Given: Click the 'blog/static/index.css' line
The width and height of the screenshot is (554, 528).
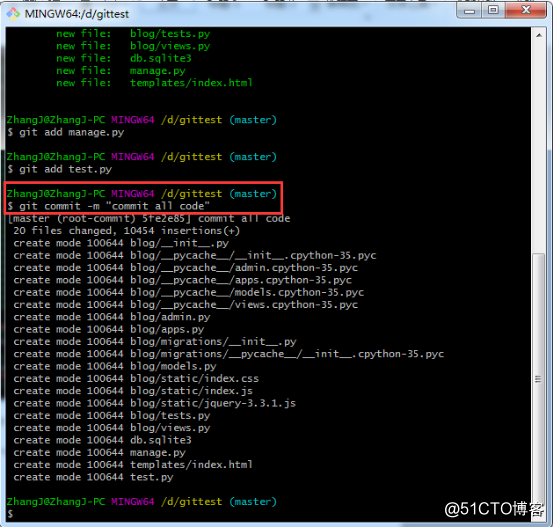Looking at the screenshot, I should (x=136, y=379).
